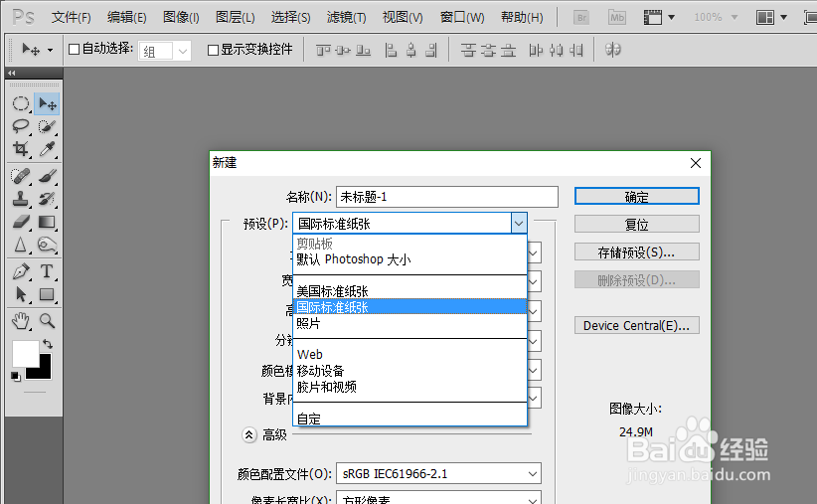Select the Sharpen tool triangle icon
Image resolution: width=817 pixels, height=504 pixels.
(x=21, y=245)
